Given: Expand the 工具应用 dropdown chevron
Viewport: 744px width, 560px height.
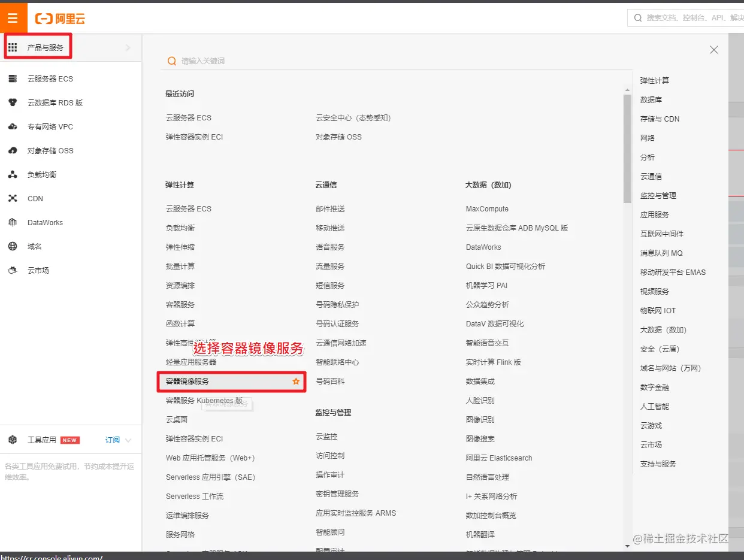Looking at the screenshot, I should click(128, 440).
